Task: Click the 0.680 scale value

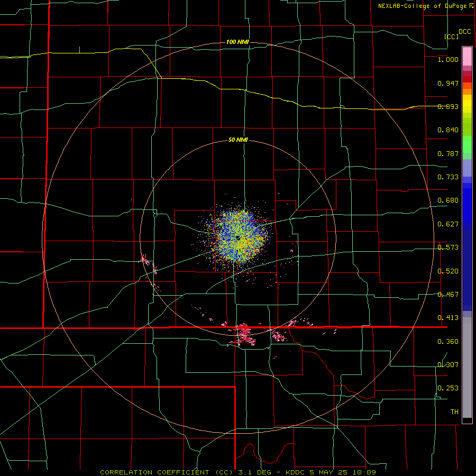Action: tap(448, 200)
